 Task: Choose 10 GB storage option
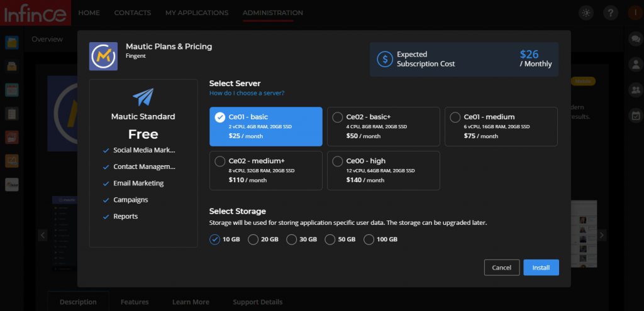215,239
